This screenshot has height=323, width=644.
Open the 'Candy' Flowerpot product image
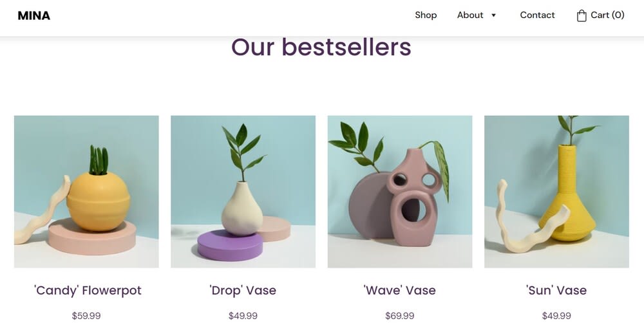[86, 192]
